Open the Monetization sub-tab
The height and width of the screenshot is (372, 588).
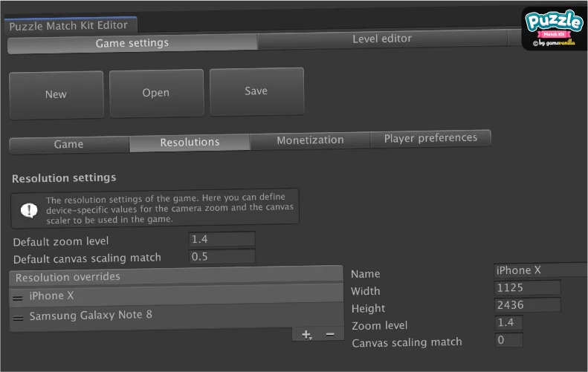click(310, 140)
